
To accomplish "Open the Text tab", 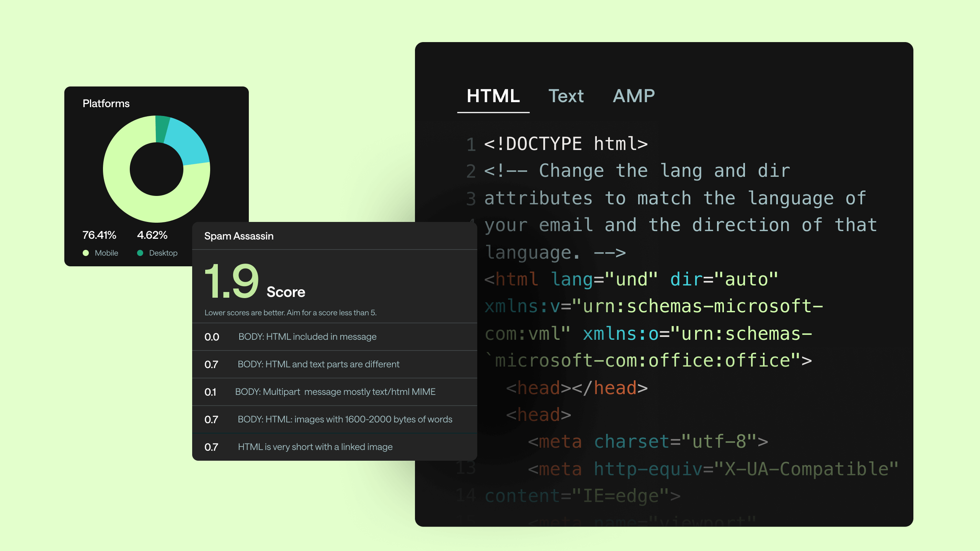I will tap(566, 96).
